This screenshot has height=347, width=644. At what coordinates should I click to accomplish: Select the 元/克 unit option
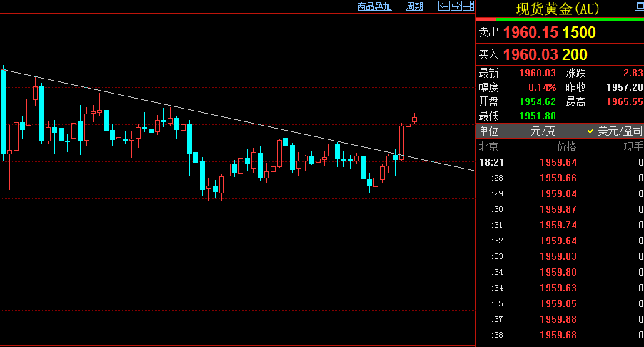[x=543, y=131]
